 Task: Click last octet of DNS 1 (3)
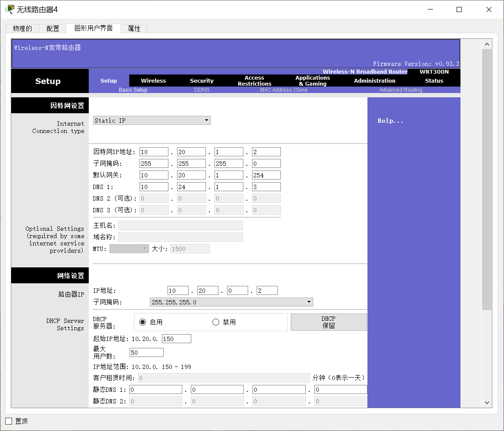pos(266,186)
